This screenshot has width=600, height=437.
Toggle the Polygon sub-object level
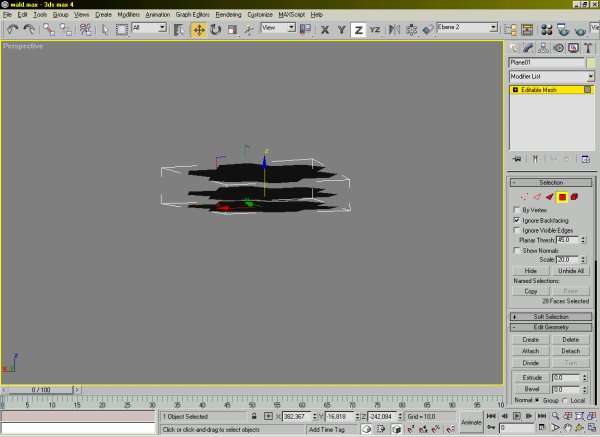coord(562,197)
